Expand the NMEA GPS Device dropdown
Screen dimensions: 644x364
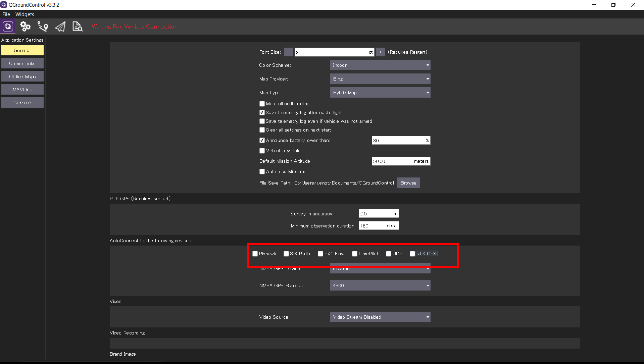point(380,268)
